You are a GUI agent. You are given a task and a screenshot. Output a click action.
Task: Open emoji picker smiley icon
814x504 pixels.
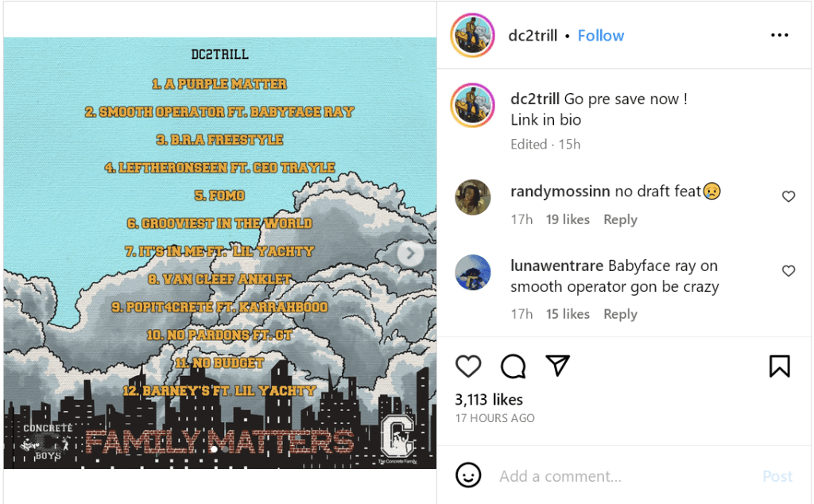pos(467,475)
